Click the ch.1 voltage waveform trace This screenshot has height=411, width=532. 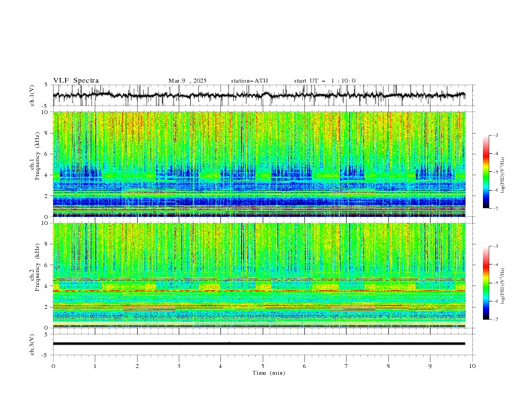259,95
